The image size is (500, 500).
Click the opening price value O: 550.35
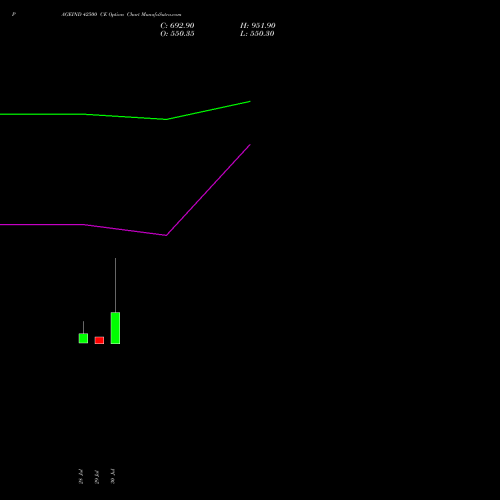click(x=177, y=34)
